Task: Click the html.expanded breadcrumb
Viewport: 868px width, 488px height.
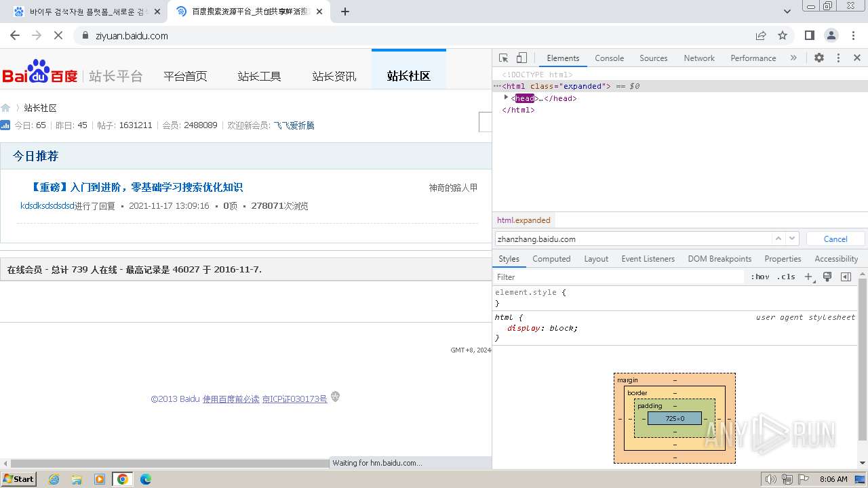Action: point(524,220)
